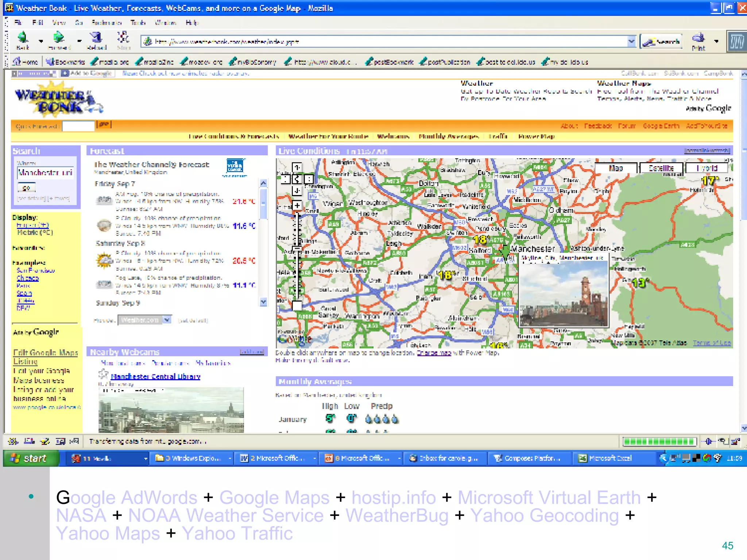
Task: Expand the 2 Microsoft Office taskbar group
Action: 276,458
